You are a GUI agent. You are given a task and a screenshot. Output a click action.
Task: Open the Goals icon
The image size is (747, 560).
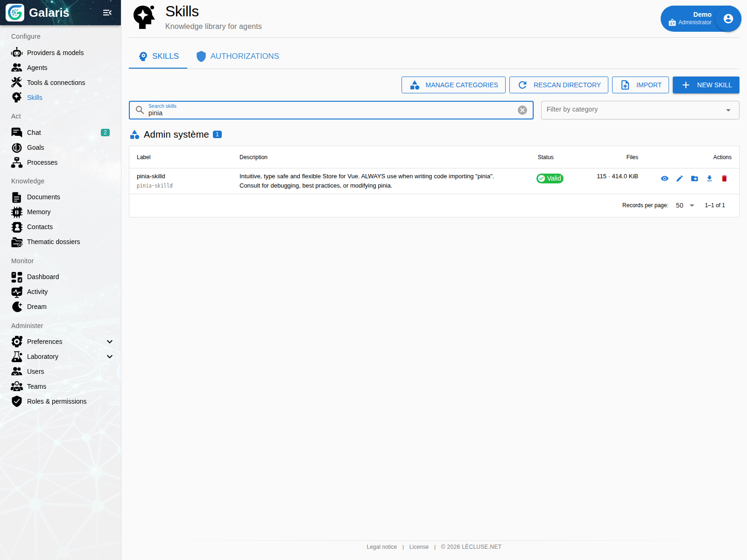pyautogui.click(x=17, y=147)
